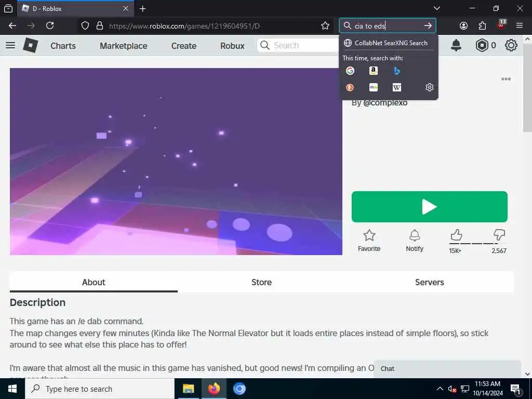
Task: Submit the search with the go arrow
Action: pyautogui.click(x=428, y=26)
